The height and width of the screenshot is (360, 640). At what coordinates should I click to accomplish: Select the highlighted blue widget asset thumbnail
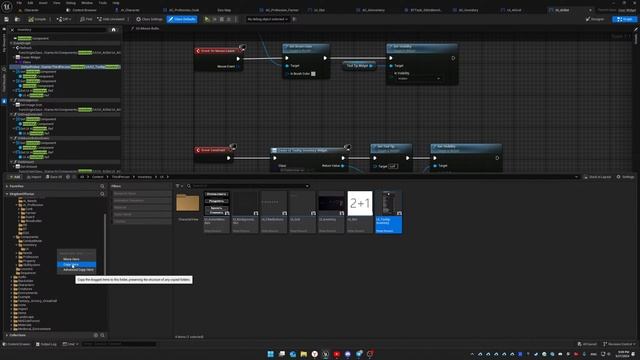click(x=389, y=212)
